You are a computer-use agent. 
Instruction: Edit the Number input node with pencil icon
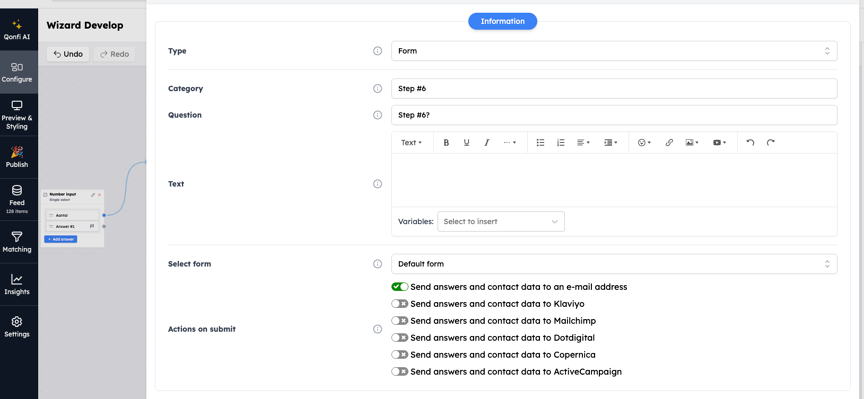click(x=93, y=195)
